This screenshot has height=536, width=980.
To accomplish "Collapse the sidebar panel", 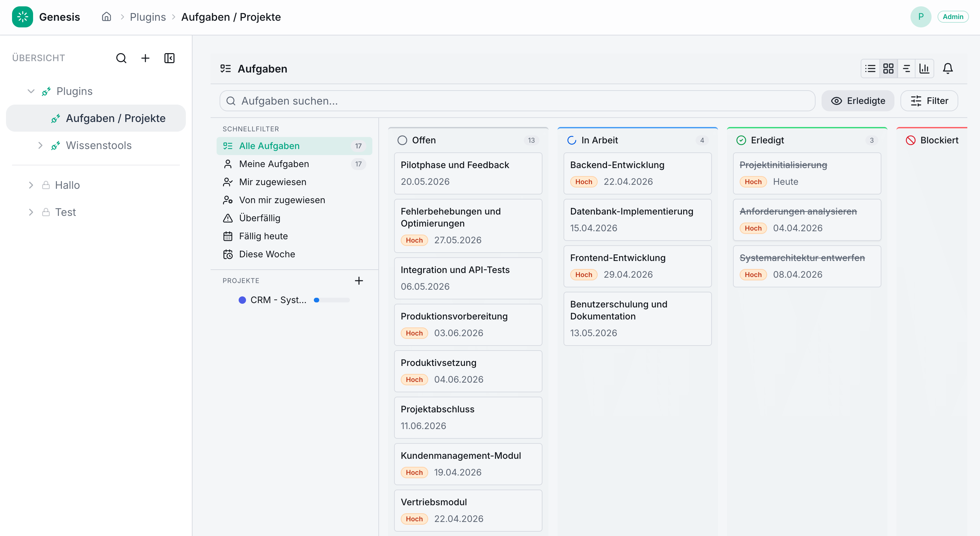I will pos(169,58).
